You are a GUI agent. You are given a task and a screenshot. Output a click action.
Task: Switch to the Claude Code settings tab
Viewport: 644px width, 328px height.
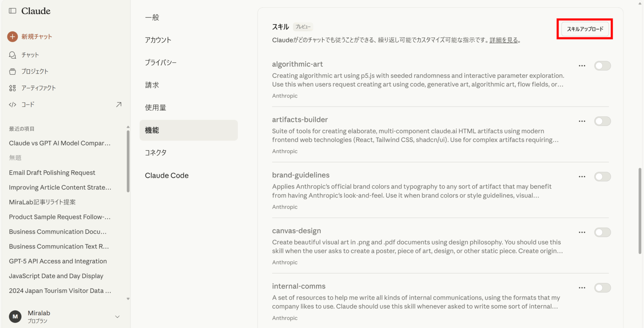click(x=167, y=175)
